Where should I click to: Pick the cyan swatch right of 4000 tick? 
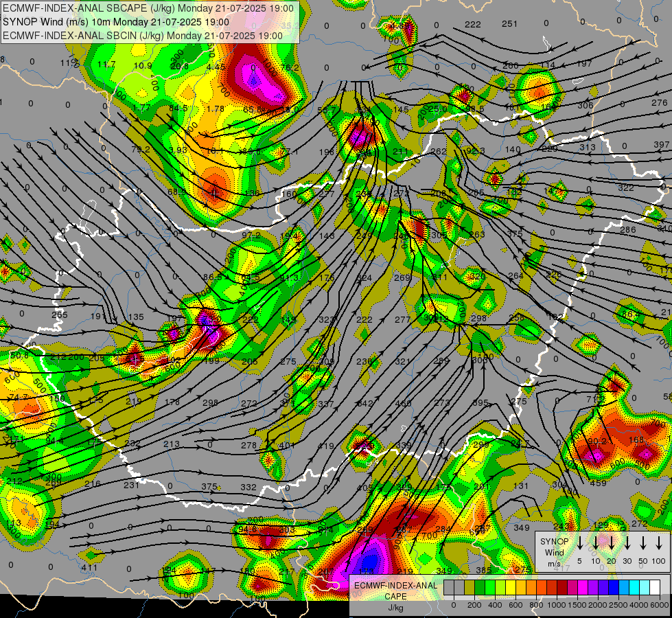pyautogui.click(x=644, y=587)
